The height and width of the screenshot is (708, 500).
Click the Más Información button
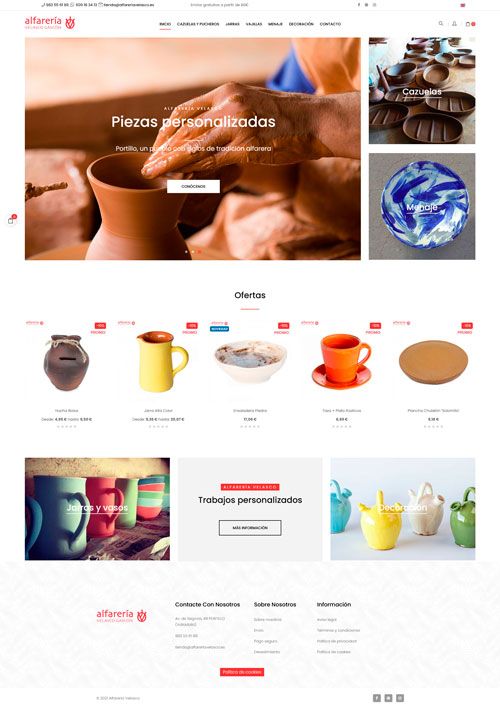(x=250, y=528)
